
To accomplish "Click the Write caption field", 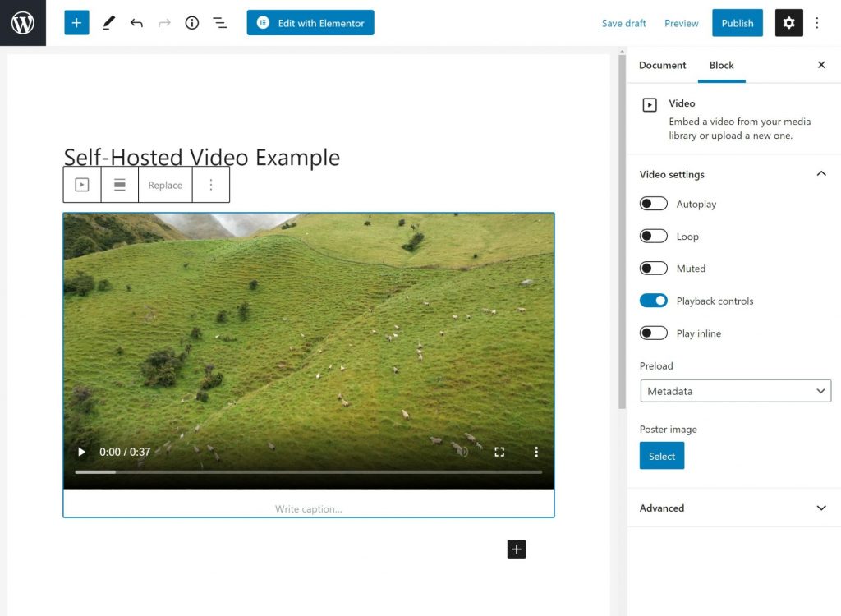I will pos(308,509).
